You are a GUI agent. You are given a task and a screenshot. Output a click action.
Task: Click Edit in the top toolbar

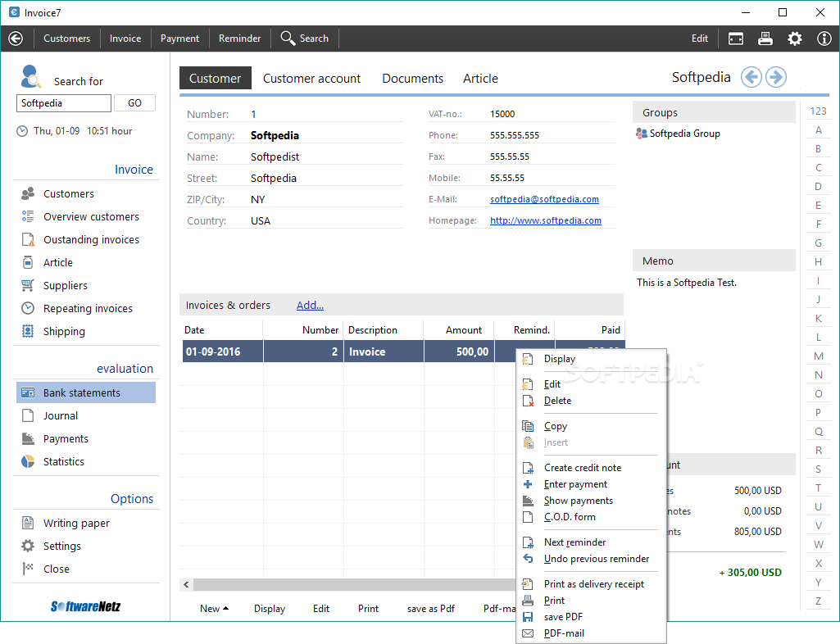pos(700,39)
